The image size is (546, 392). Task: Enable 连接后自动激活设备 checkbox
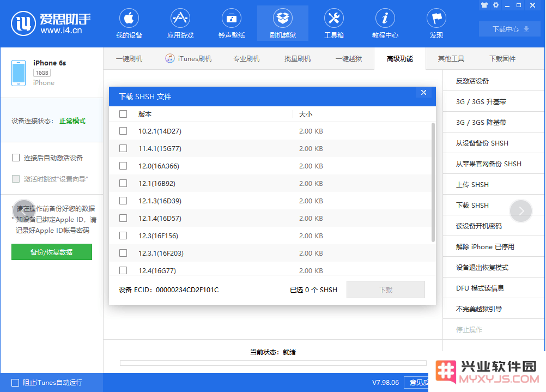[x=16, y=158]
